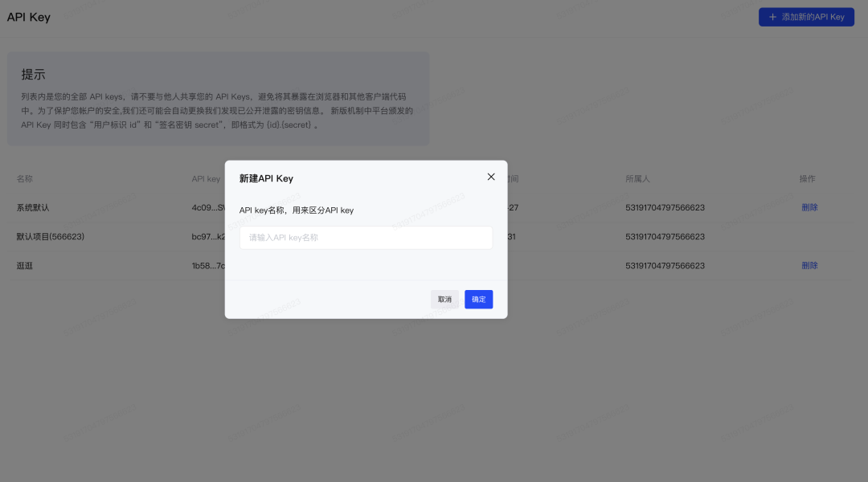The height and width of the screenshot is (482, 868).
Task: Click the API key column header
Action: [x=205, y=178]
